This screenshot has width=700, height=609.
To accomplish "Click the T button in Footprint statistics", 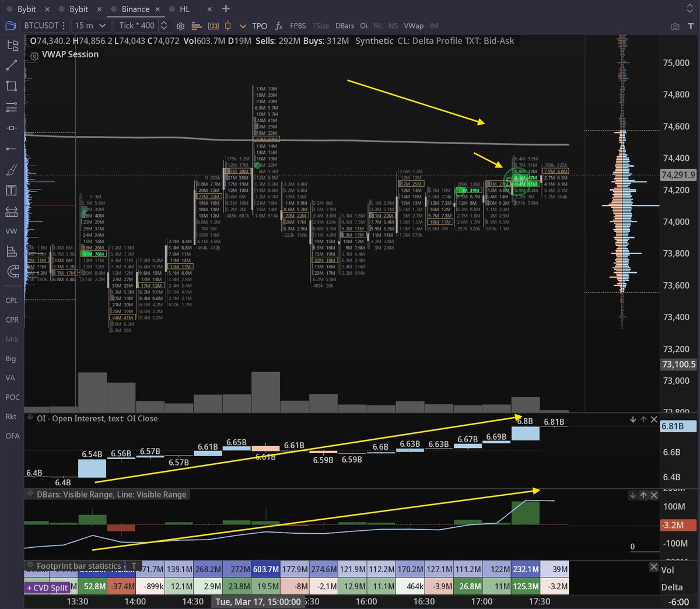I will tap(134, 566).
